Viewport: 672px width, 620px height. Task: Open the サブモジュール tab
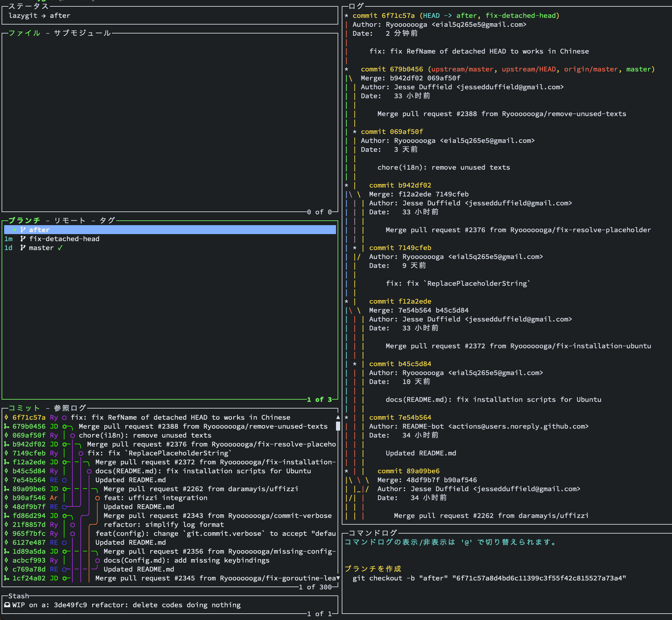(82, 33)
